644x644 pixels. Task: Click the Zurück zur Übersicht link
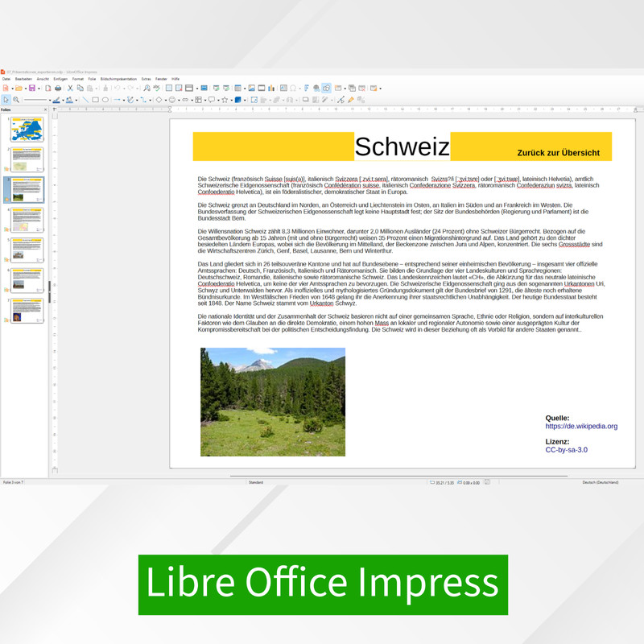(558, 153)
